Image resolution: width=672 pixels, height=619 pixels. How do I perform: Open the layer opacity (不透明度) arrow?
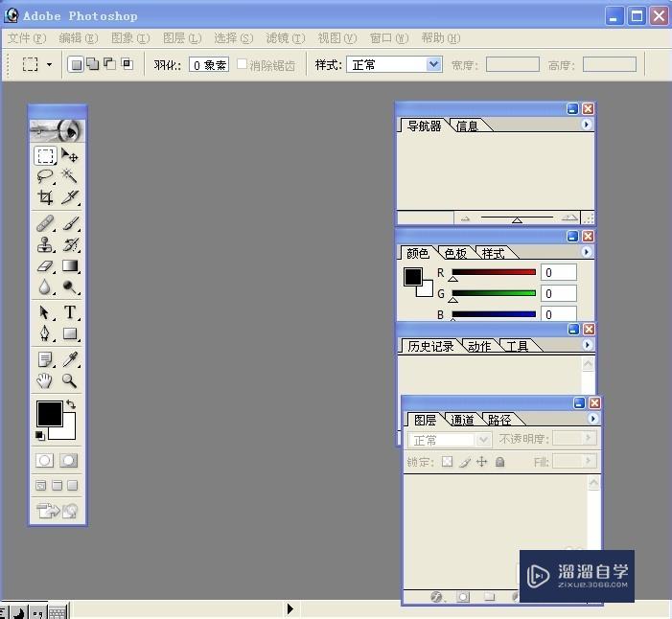(588, 438)
